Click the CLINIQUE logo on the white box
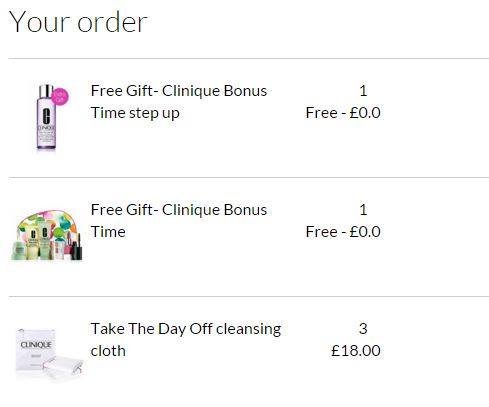This screenshot has width=489, height=407. tap(36, 345)
